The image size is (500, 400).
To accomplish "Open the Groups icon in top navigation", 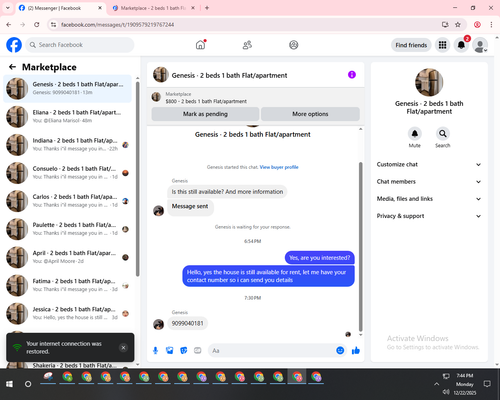I will (294, 45).
